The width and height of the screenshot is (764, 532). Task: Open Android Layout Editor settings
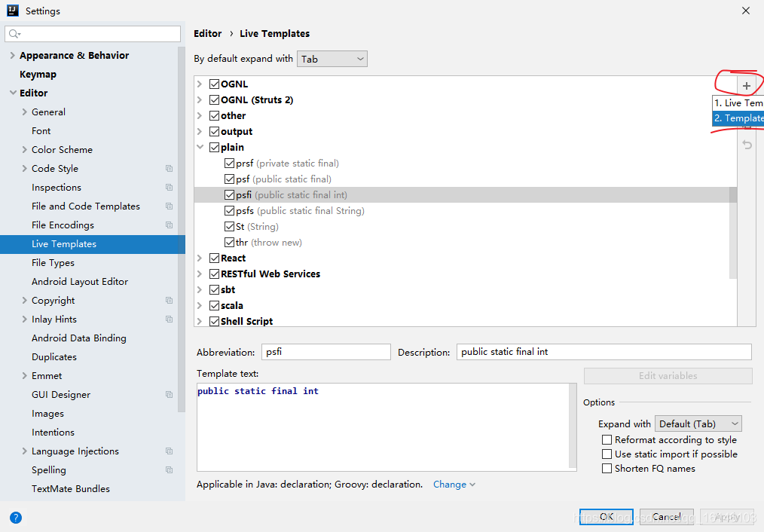[80, 282]
